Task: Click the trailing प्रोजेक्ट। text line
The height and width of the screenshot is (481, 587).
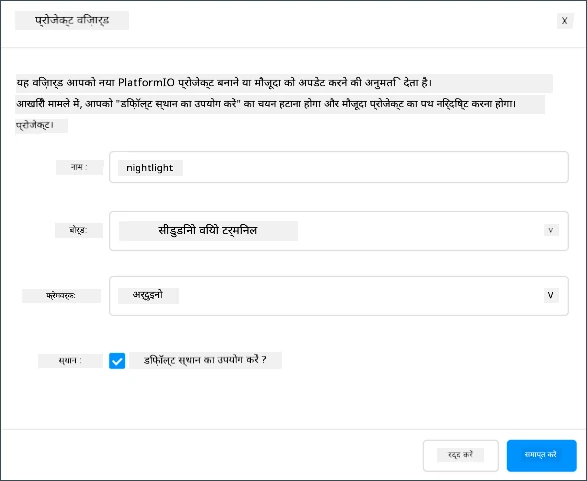Action: click(x=41, y=126)
